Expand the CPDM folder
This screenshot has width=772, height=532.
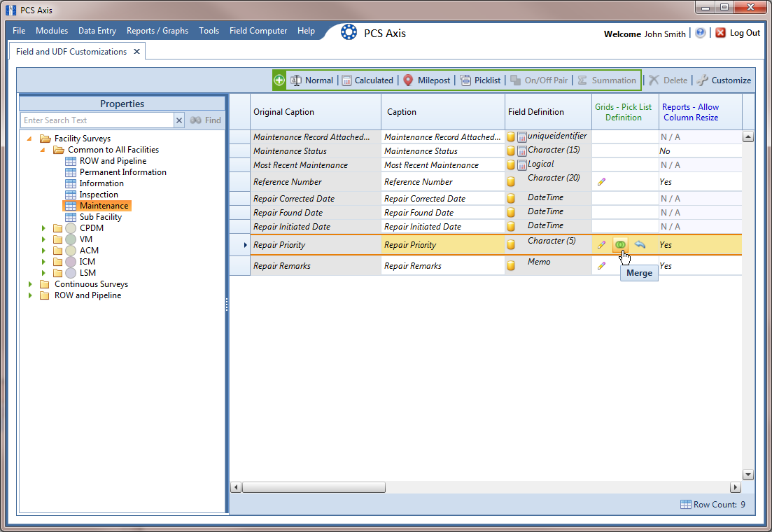pyautogui.click(x=43, y=228)
